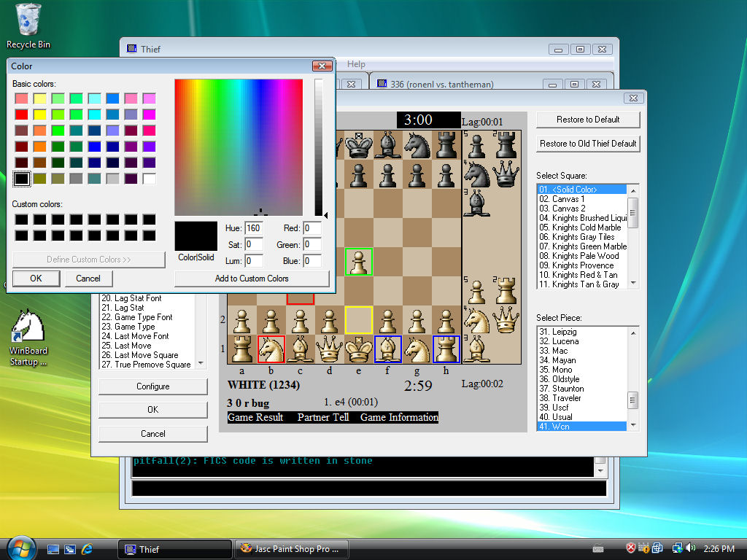Click the white pawn on the e4 square
This screenshot has height=560, width=747.
(358, 262)
